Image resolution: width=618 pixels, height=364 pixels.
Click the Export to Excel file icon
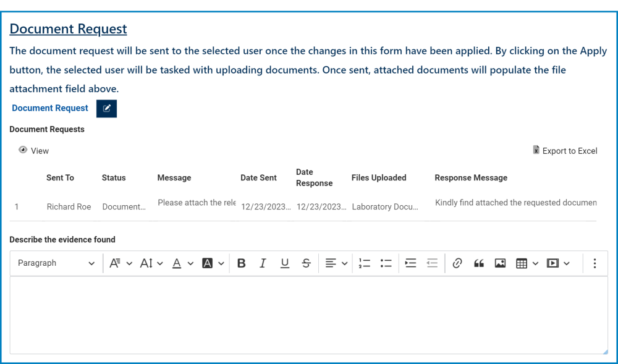(x=536, y=150)
